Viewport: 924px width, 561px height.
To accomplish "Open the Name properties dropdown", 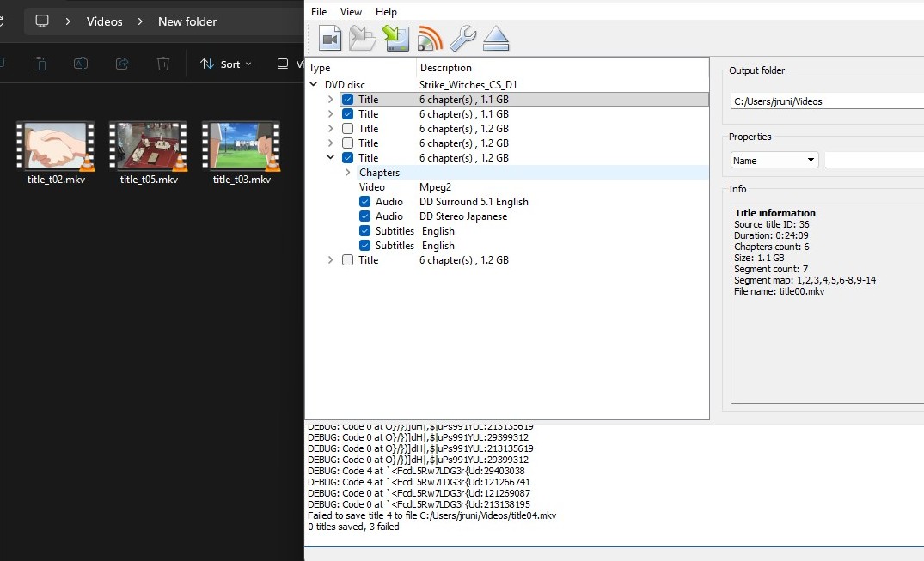I will point(807,160).
